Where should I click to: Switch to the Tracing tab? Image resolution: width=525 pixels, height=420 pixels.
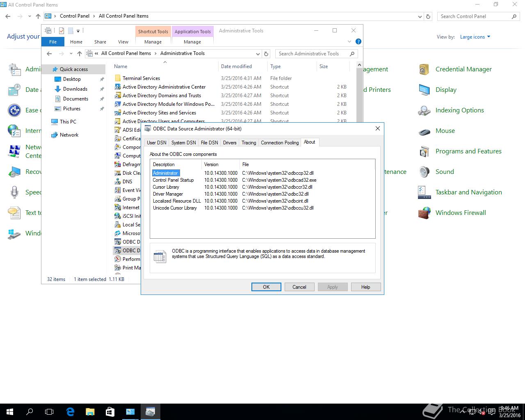tap(249, 143)
